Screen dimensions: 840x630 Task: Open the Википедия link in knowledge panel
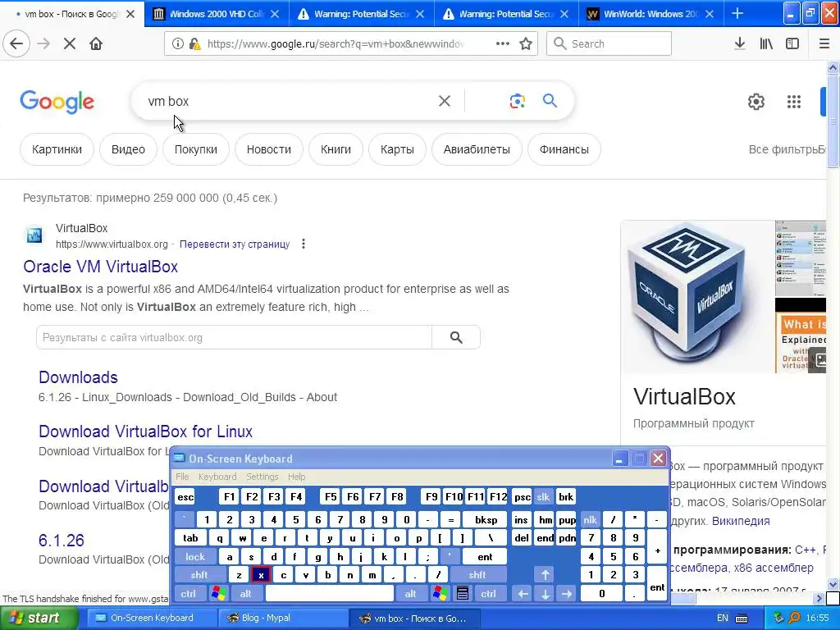pos(741,521)
